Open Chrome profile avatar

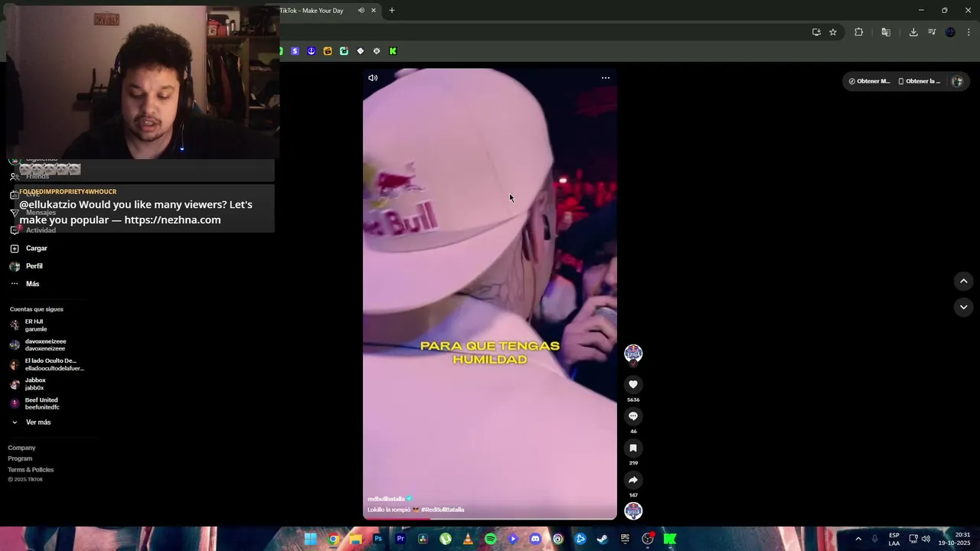[x=951, y=32]
